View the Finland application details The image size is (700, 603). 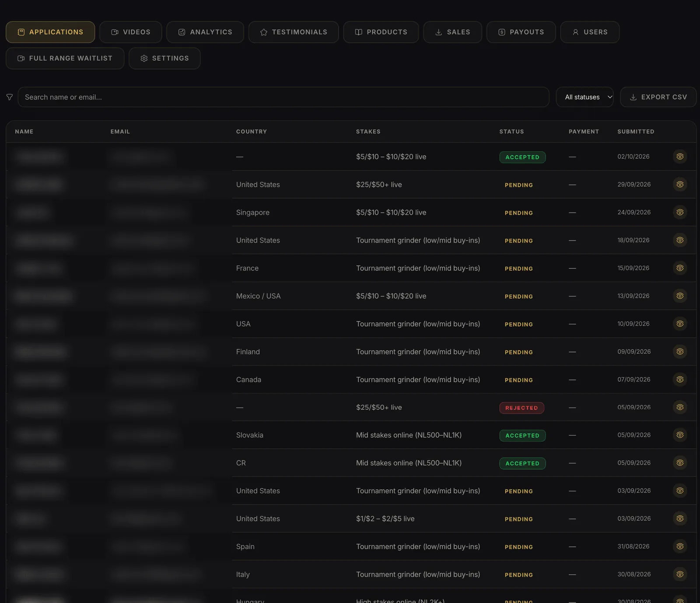[x=680, y=352]
